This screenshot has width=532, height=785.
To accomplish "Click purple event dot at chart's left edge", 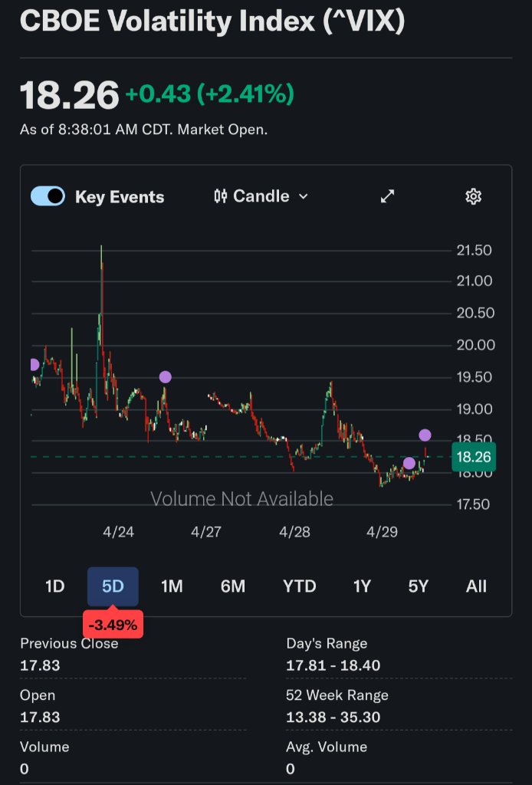I will point(33,364).
